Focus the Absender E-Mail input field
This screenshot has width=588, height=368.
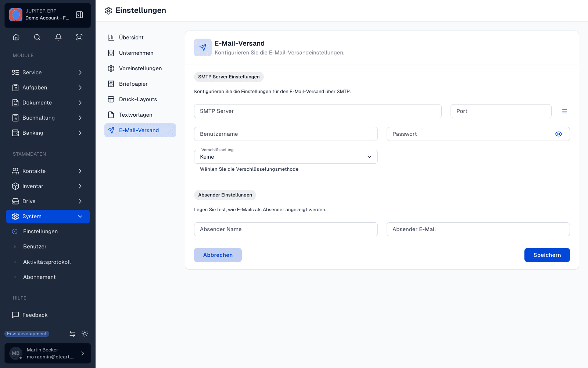pos(478,229)
